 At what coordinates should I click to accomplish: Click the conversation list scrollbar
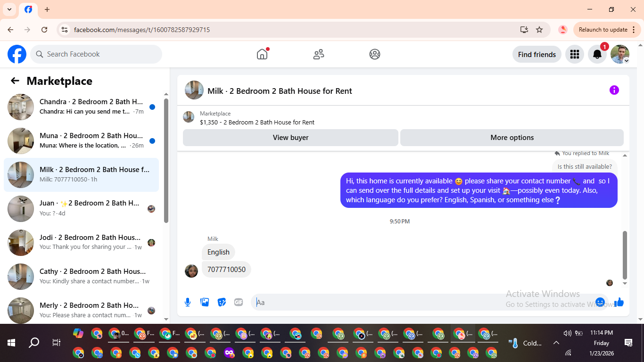pyautogui.click(x=166, y=160)
